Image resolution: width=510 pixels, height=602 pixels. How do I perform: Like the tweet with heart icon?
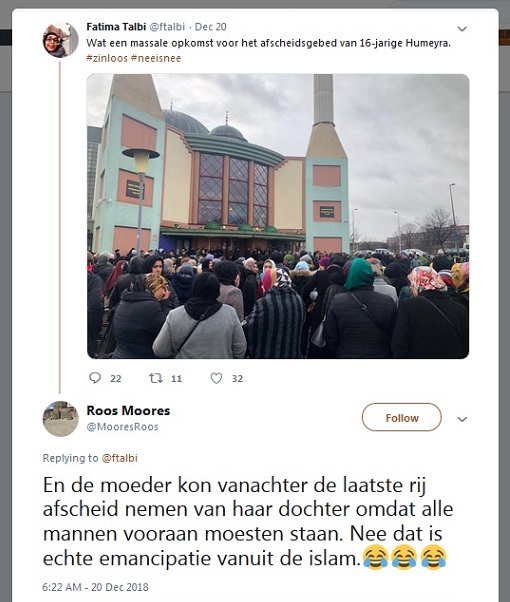(x=216, y=378)
